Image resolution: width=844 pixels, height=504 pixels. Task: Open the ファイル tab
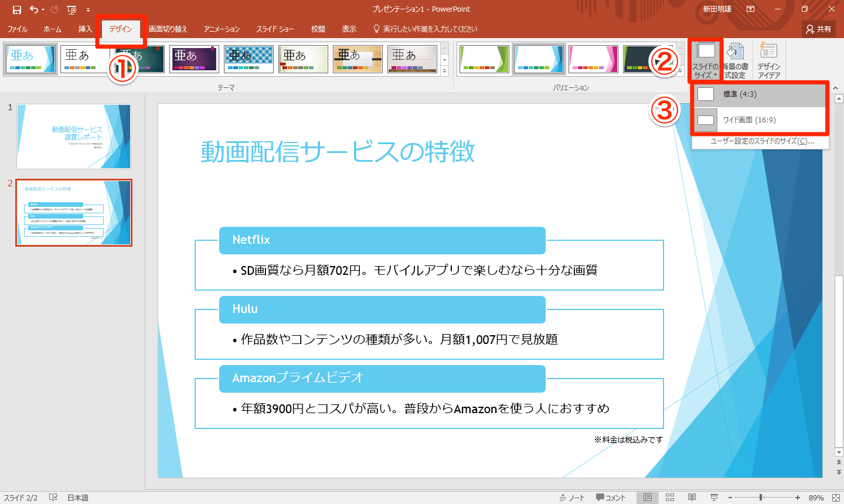click(x=17, y=29)
